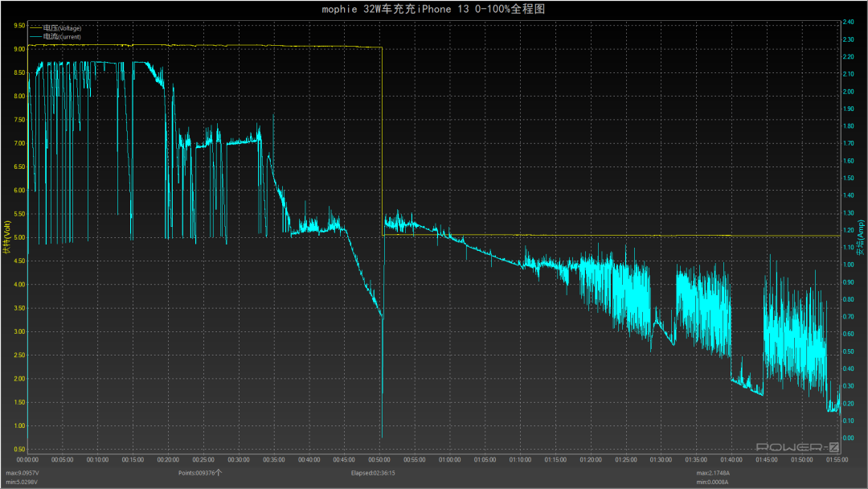Click the 01:45:00 time axis label
The image size is (868, 489).
767,460
